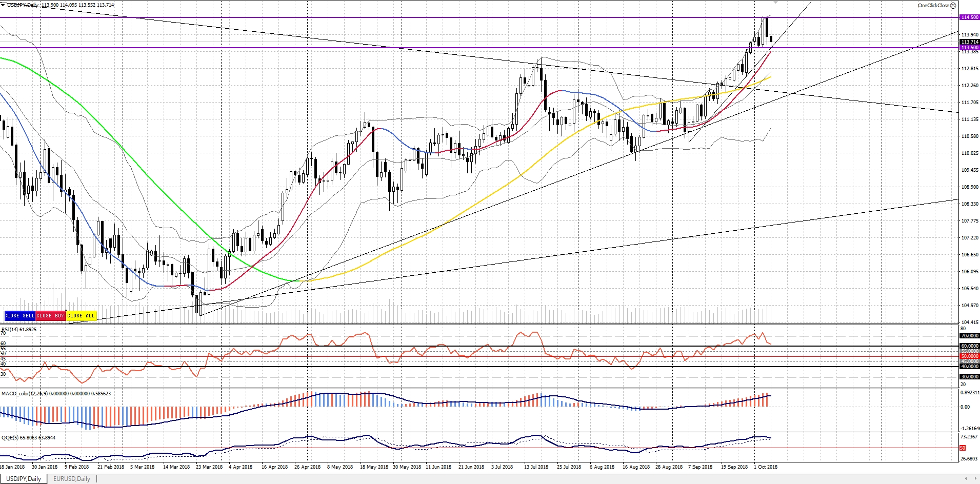Click the black current price 113.714 label
Viewport: 980px width, 484px height.
(969, 42)
